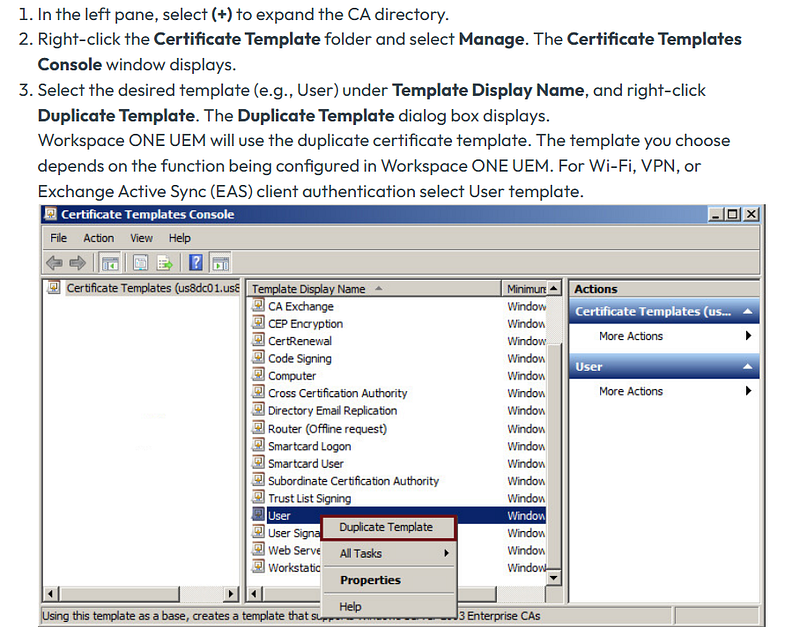Select the CertRenewal row text
This screenshot has width=800, height=627.
(x=299, y=341)
